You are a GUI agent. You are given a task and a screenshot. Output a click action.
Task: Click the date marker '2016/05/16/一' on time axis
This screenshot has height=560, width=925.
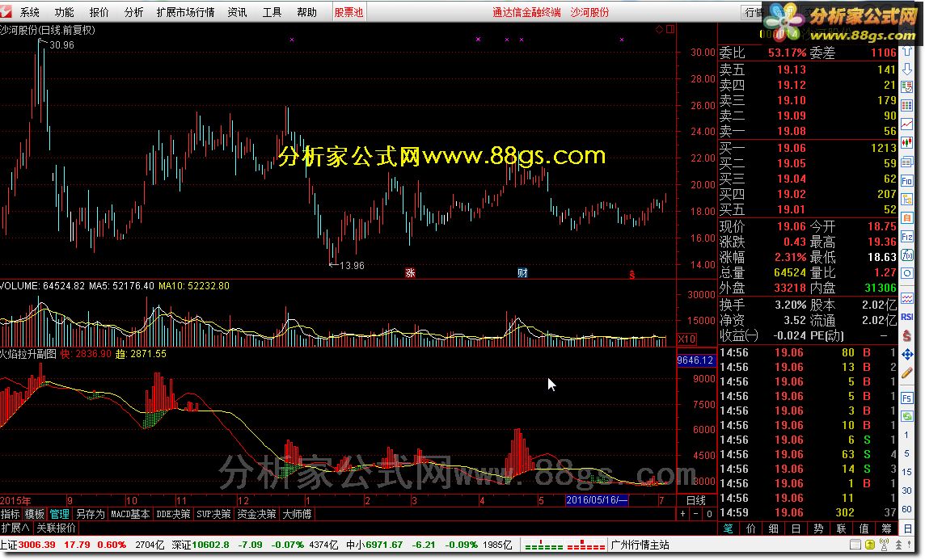pos(597,500)
